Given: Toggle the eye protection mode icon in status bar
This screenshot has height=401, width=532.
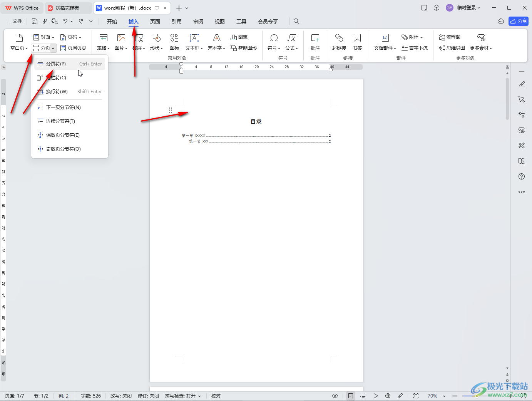Looking at the screenshot, I should [x=335, y=396].
